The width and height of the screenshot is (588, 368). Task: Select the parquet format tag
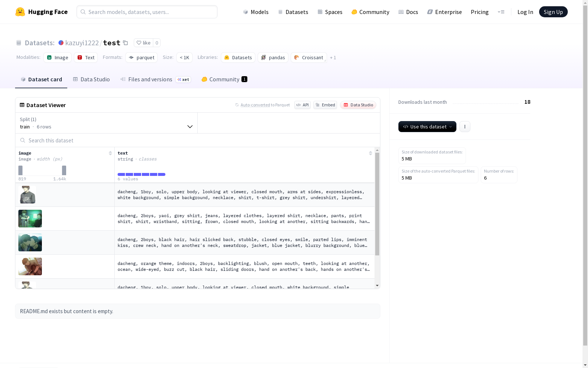coord(141,57)
